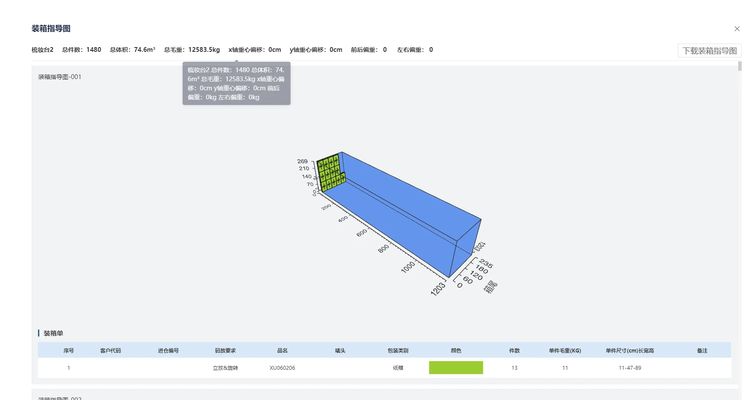
Task: Click the 序号 column header
Action: tap(69, 351)
